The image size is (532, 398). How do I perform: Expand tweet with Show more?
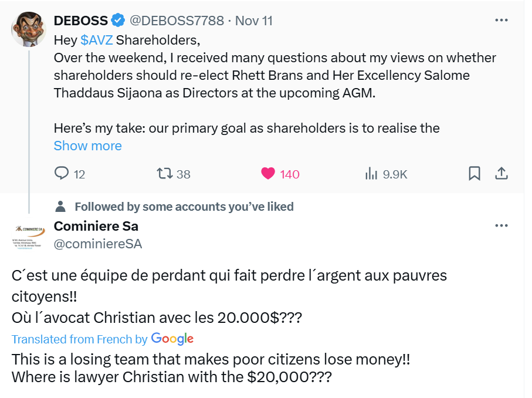[87, 146]
